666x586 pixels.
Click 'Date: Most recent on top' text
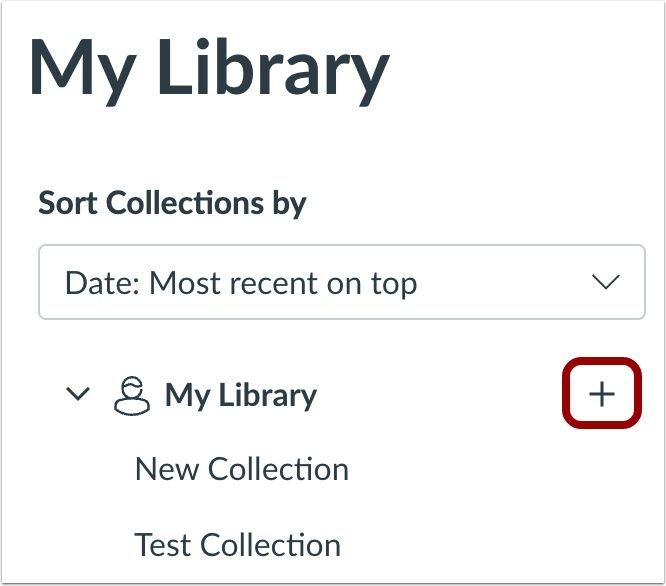[x=241, y=283]
